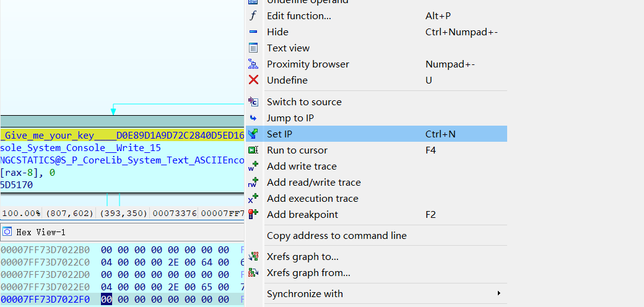Click the red Undefine X icon
Screen dimensions: 644x307
coord(253,80)
